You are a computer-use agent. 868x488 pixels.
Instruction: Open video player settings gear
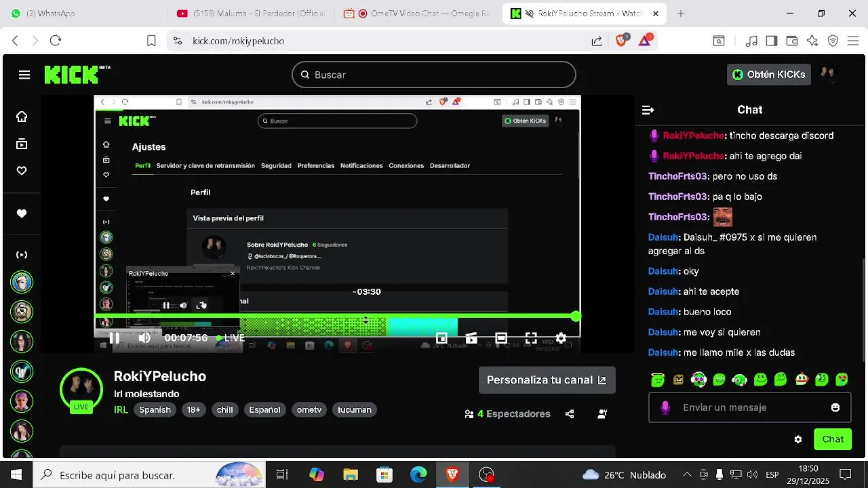click(x=561, y=338)
